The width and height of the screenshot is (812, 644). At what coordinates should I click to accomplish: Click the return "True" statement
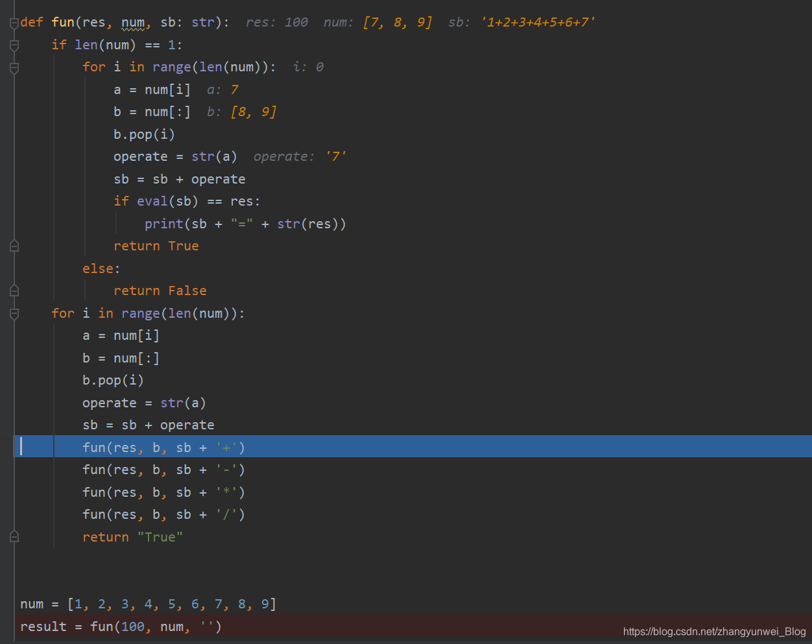click(x=133, y=537)
